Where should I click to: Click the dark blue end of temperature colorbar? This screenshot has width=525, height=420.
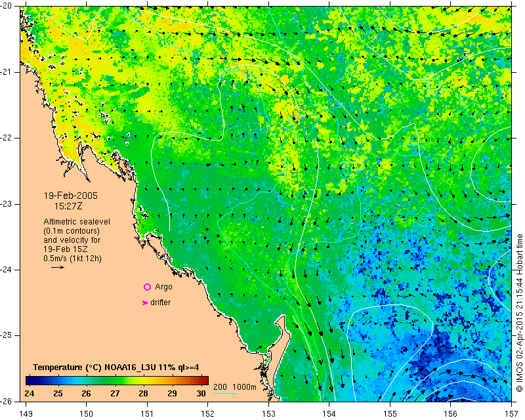pyautogui.click(x=30, y=381)
